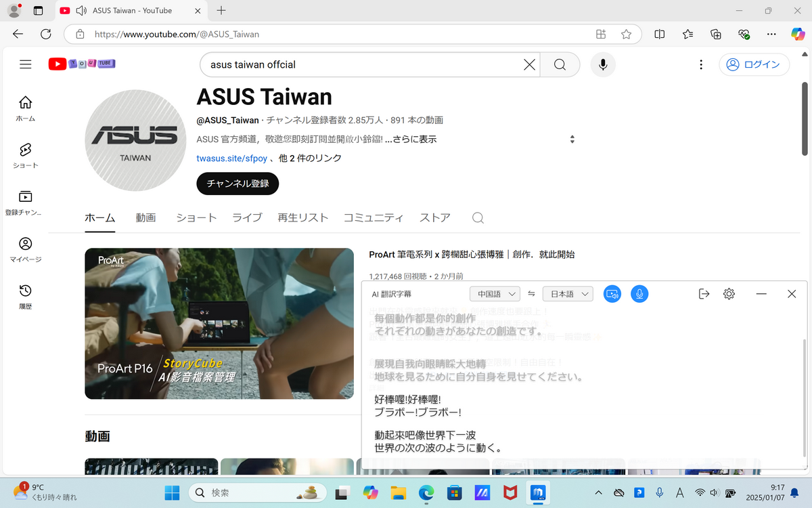Toggle the AI subtitle video translate button

[x=612, y=294]
